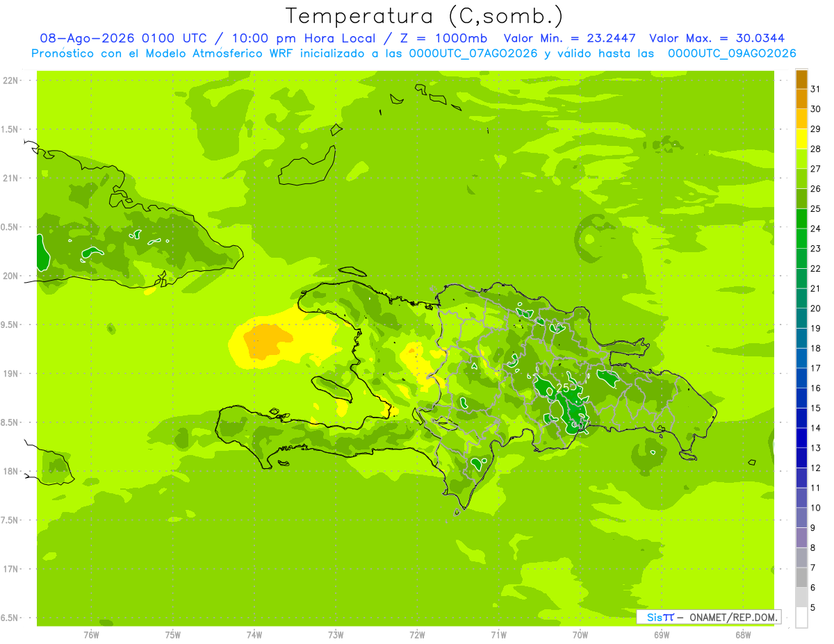Select the date text "08-Ago-2026 0100 UTC"
The width and height of the screenshot is (834, 644).
pyautogui.click(x=123, y=38)
